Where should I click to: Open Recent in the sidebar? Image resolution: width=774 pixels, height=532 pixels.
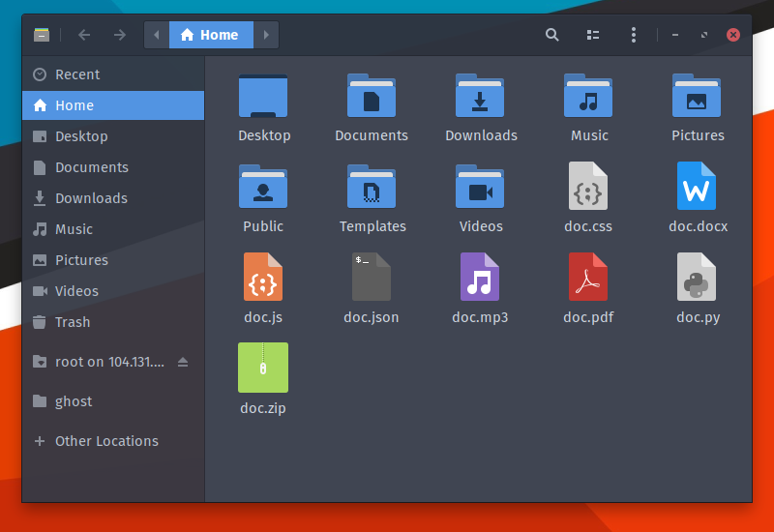coord(113,74)
